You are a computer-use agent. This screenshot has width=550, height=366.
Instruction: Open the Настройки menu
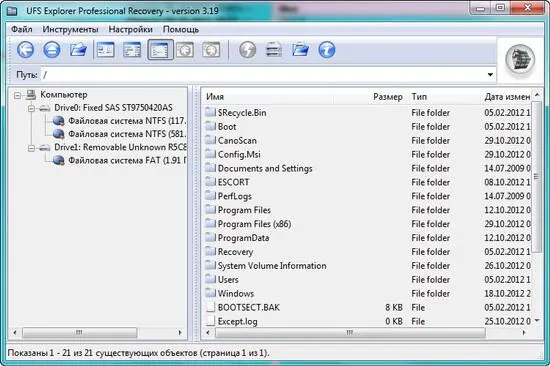(x=130, y=29)
